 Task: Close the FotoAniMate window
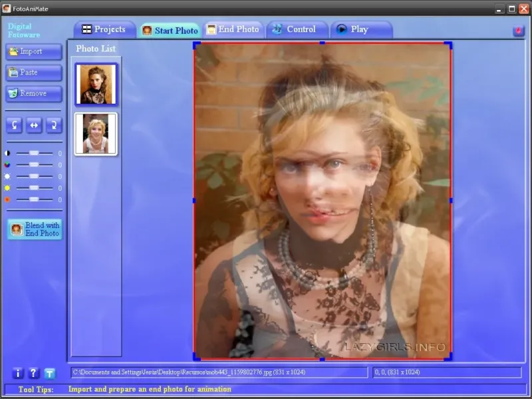(524, 9)
